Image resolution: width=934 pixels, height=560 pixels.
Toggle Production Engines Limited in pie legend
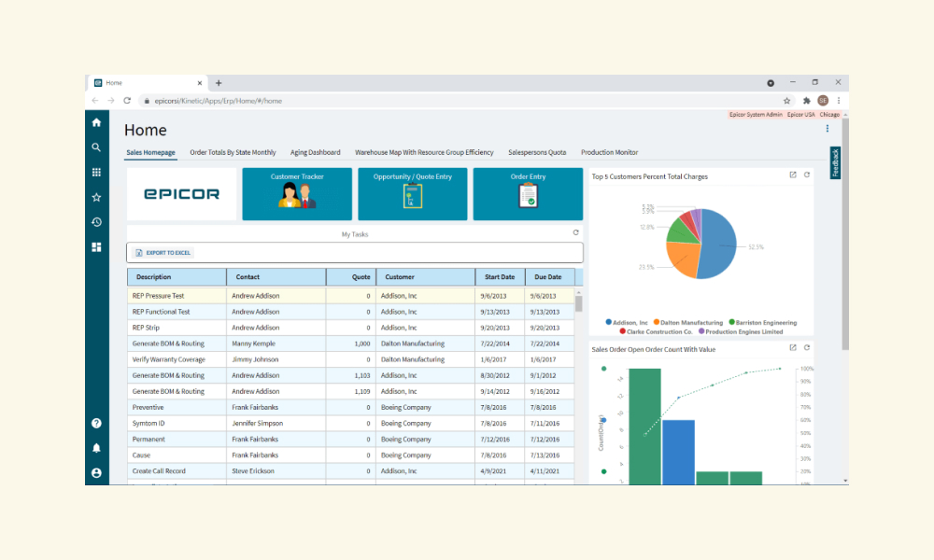741,331
